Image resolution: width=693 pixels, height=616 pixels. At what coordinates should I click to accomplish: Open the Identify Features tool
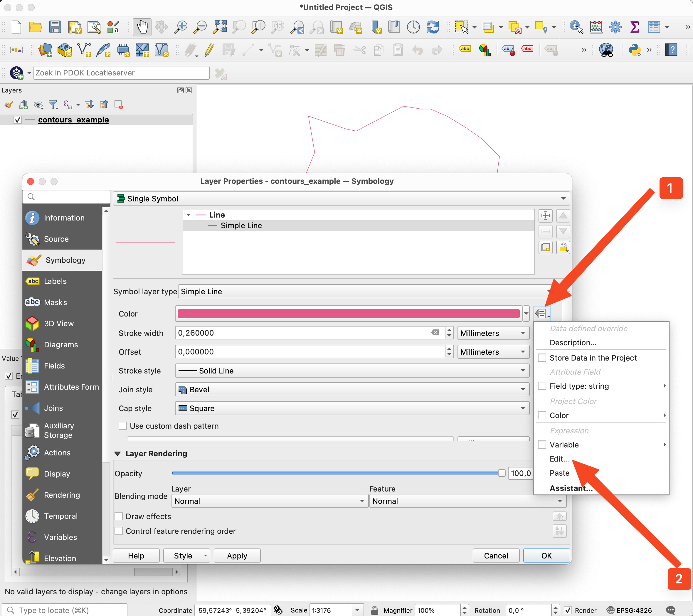tap(576, 27)
